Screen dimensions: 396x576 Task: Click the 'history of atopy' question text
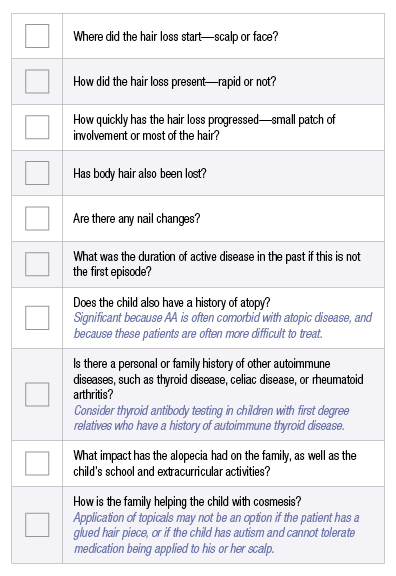[172, 302]
